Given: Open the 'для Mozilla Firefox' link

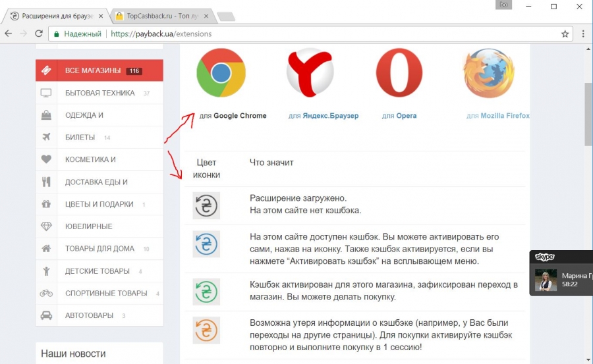Looking at the screenshot, I should (497, 116).
